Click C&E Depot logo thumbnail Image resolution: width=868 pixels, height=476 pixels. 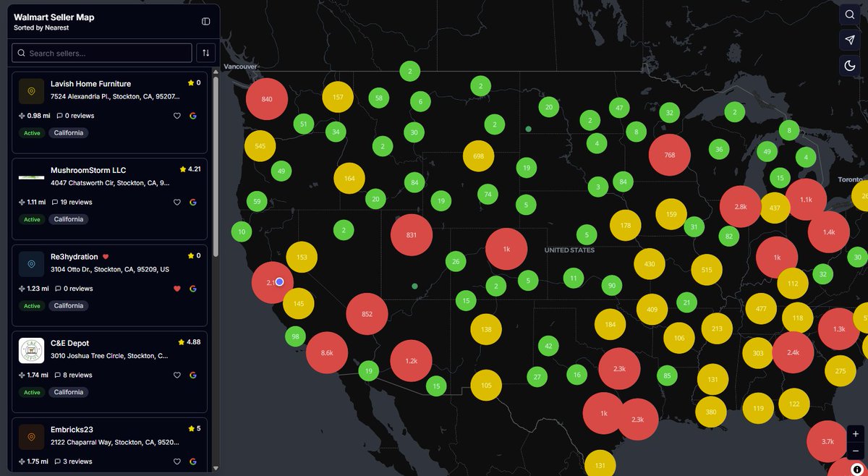pyautogui.click(x=31, y=350)
